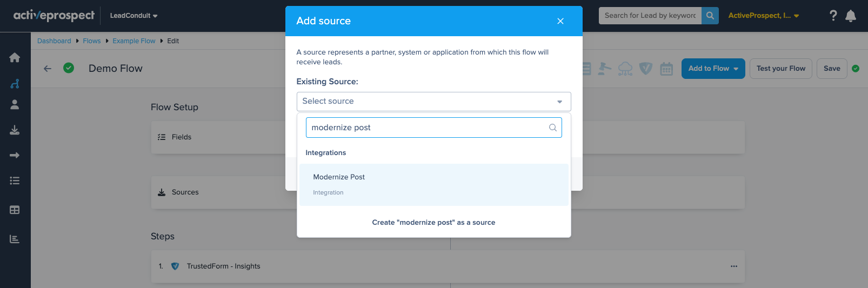Click the source search field containing 'modernize post'
This screenshot has height=288, width=868.
pyautogui.click(x=434, y=128)
